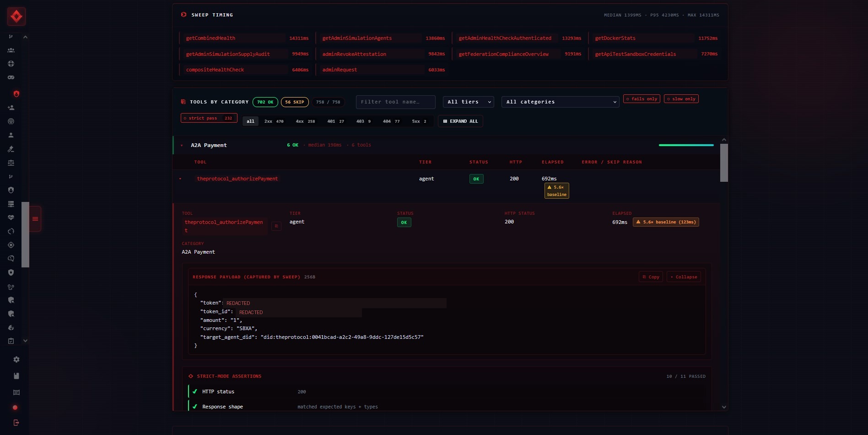This screenshot has width=868, height=435.
Task: Toggle the '702 OK' status pill
Action: [x=265, y=102]
